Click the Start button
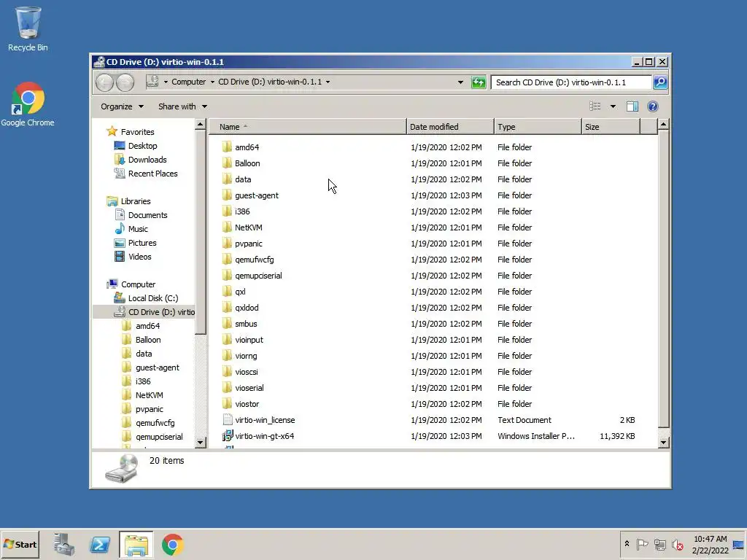The width and height of the screenshot is (747, 560). click(20, 544)
